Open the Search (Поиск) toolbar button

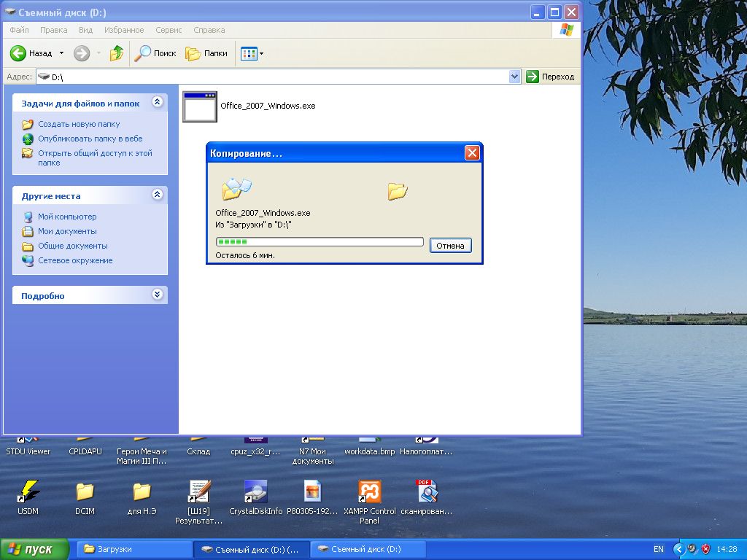(x=155, y=52)
